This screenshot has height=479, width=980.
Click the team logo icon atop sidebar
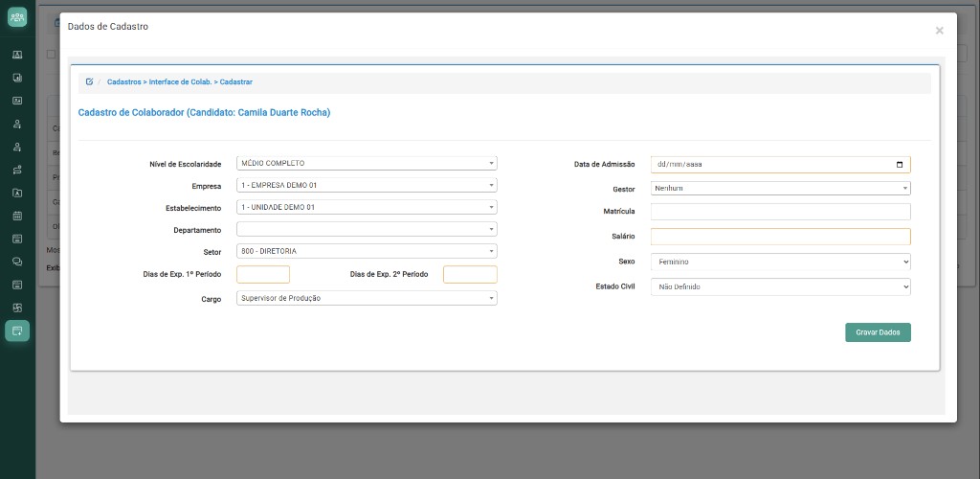pyautogui.click(x=17, y=17)
